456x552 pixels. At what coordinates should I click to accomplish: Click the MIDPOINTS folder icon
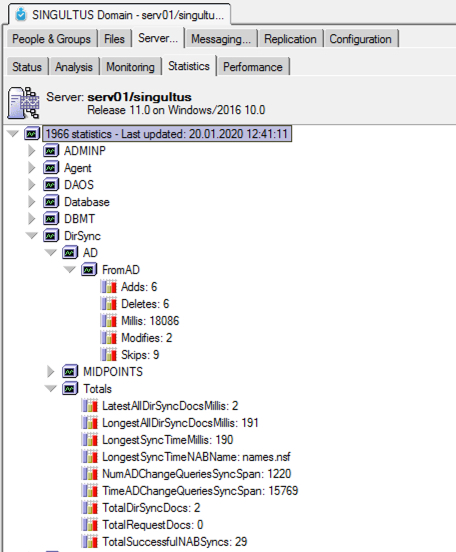(x=70, y=371)
